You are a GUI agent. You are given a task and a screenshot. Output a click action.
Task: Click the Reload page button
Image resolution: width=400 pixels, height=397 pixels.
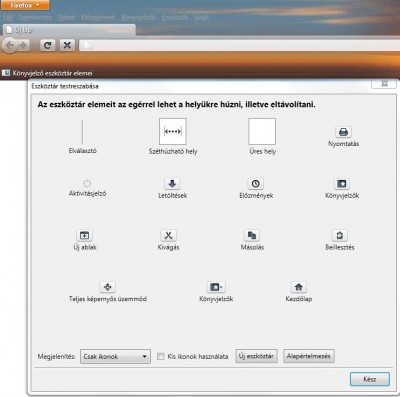click(x=48, y=45)
